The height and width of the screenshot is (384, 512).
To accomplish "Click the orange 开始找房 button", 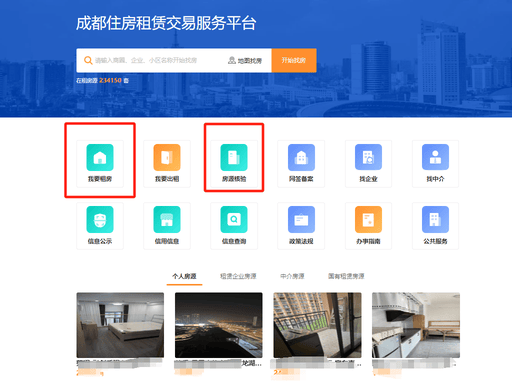I will [294, 60].
